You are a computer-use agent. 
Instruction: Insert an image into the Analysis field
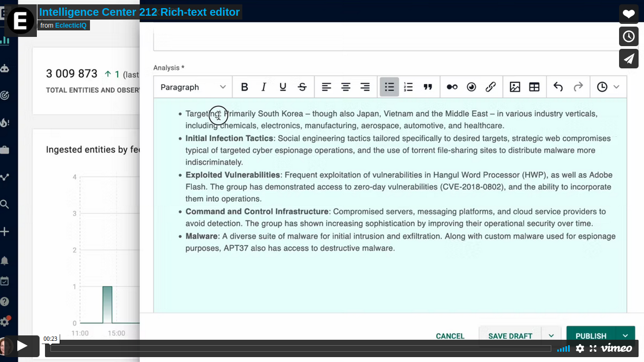(x=514, y=87)
